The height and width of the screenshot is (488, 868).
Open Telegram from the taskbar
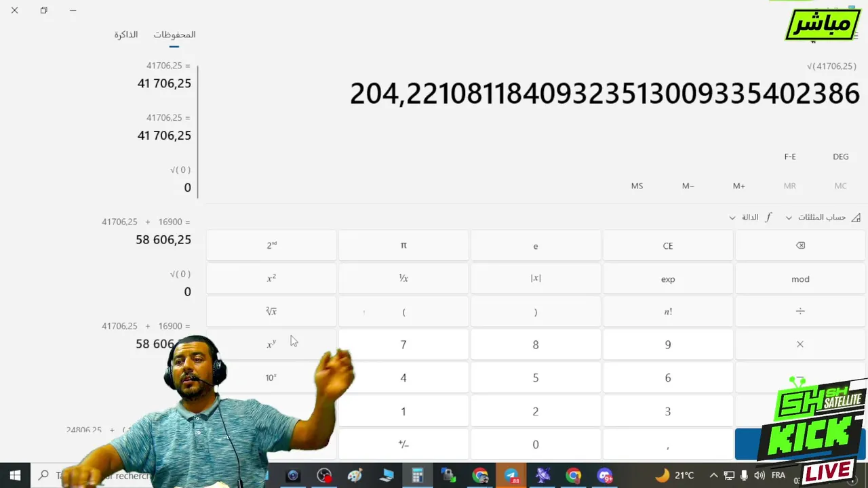pos(511,476)
